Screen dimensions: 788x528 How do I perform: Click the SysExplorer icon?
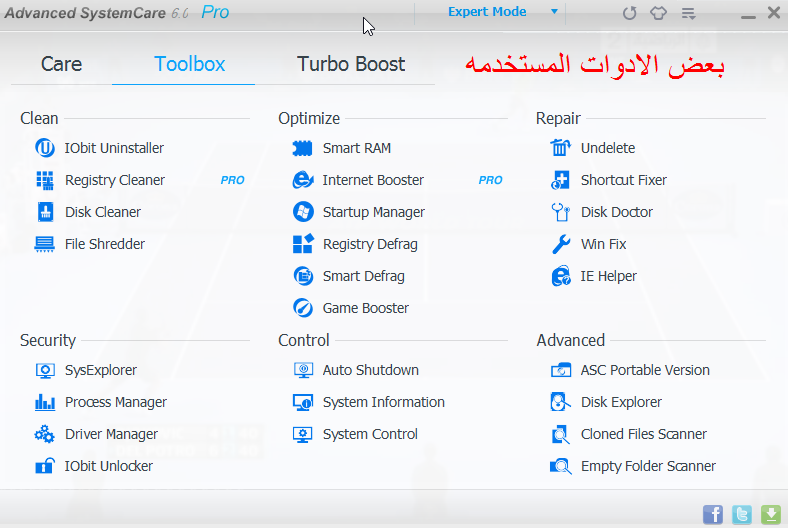[x=45, y=371]
